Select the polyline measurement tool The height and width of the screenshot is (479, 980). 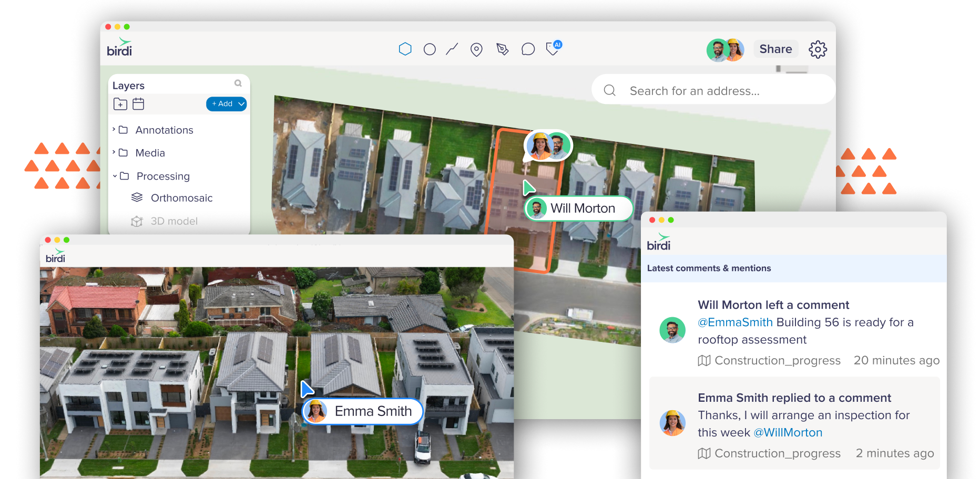click(x=451, y=48)
